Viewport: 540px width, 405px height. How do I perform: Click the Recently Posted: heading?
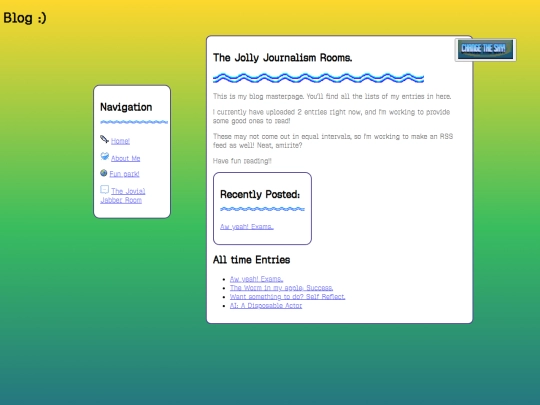pyautogui.click(x=260, y=195)
